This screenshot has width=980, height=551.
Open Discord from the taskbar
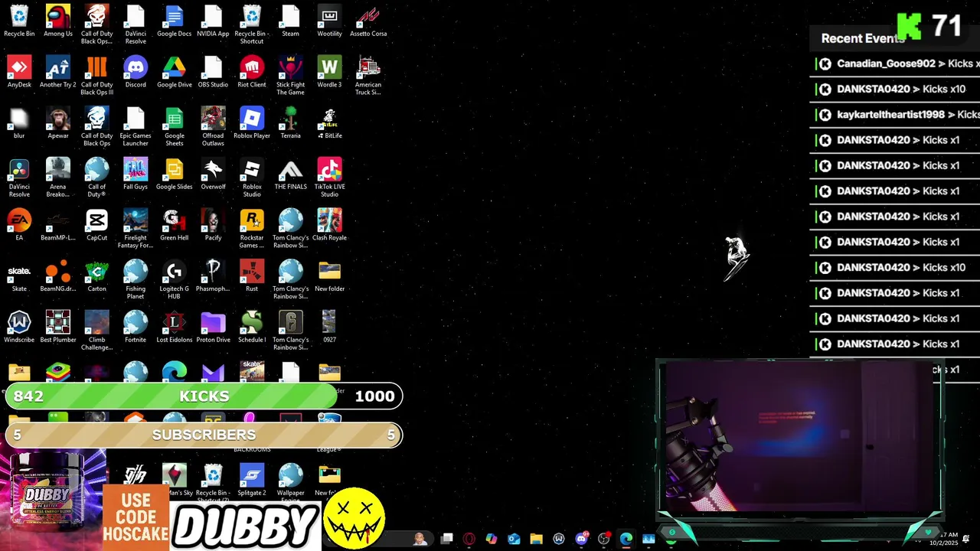pos(581,539)
